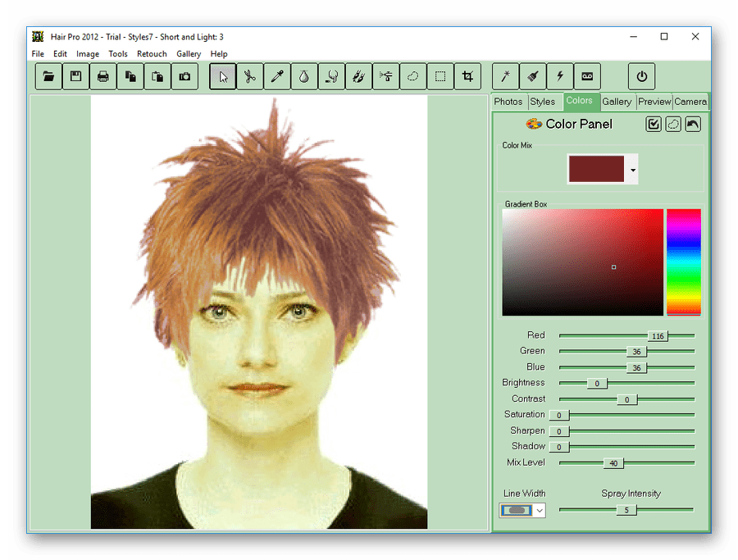Viewport: 738px width, 560px height.
Task: Select the rectangular dashed selection tool
Action: 440,76
